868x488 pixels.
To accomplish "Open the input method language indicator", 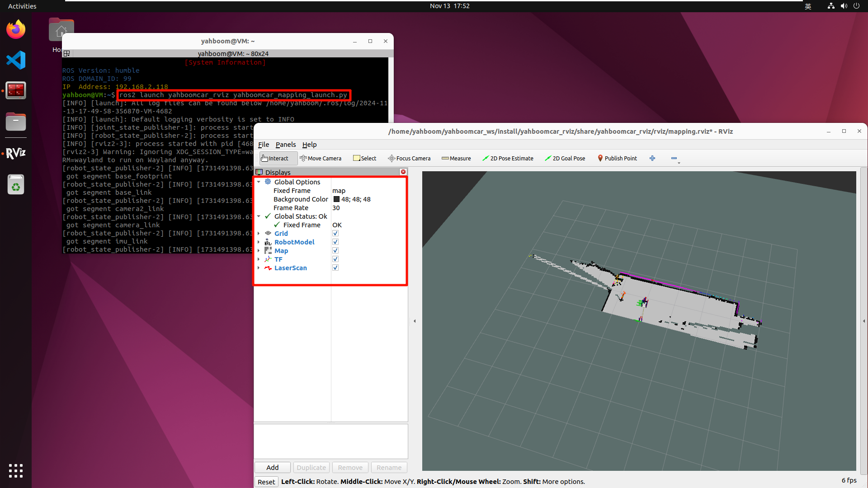I will [808, 6].
